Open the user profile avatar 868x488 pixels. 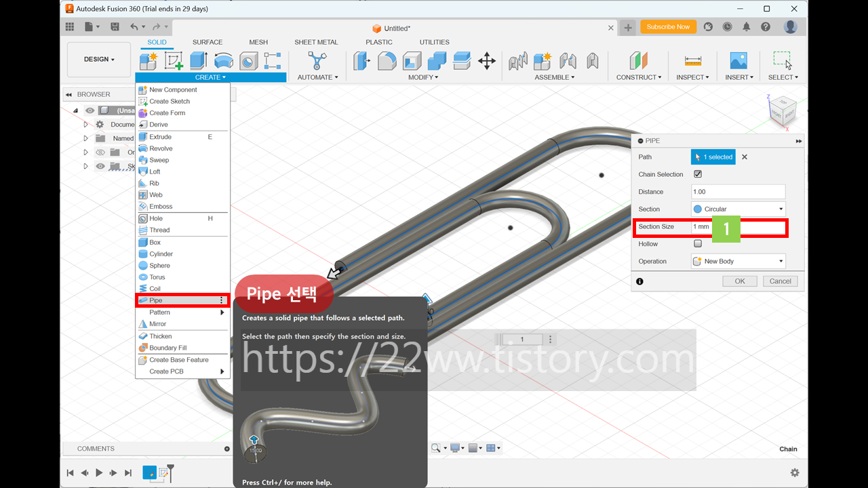[790, 26]
